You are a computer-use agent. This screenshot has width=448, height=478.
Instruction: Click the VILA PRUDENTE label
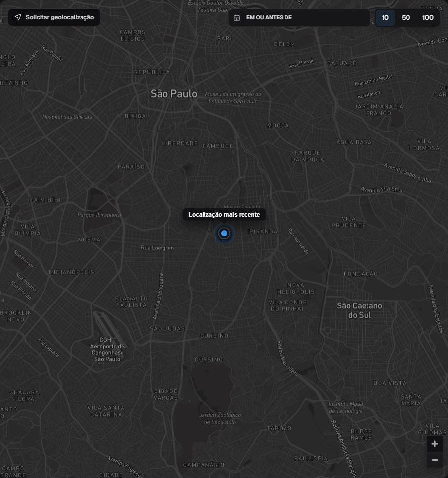(348, 222)
